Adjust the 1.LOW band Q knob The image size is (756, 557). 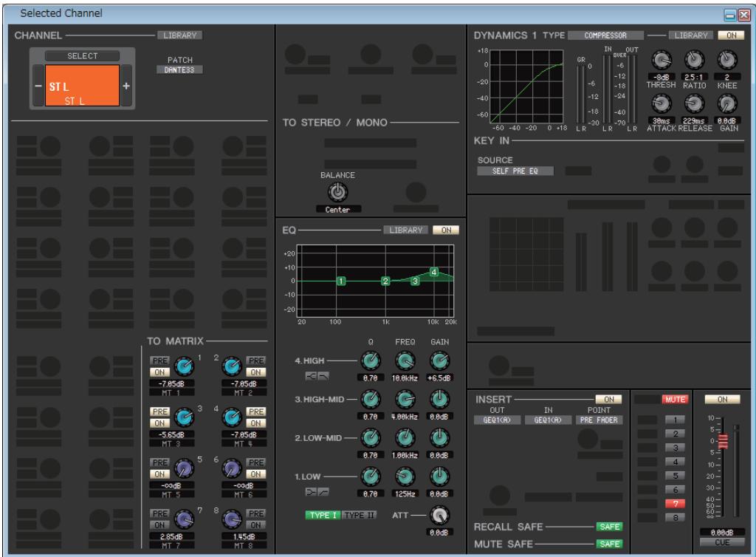click(x=371, y=476)
